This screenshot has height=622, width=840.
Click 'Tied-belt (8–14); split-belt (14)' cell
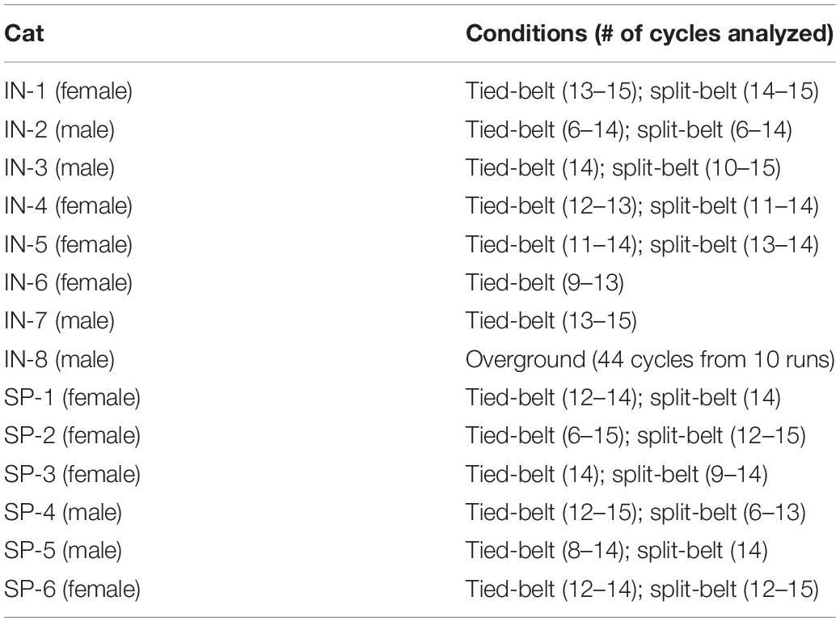pyautogui.click(x=616, y=550)
